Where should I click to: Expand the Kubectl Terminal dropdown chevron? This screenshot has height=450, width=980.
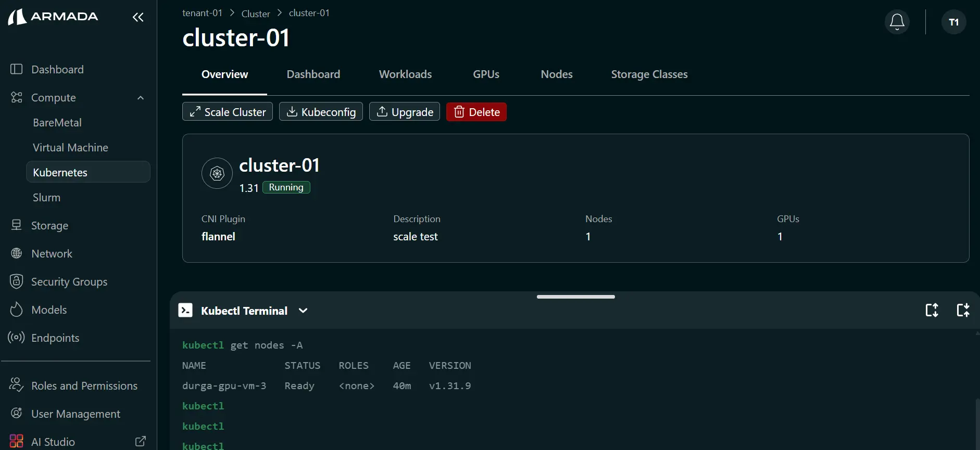(303, 311)
